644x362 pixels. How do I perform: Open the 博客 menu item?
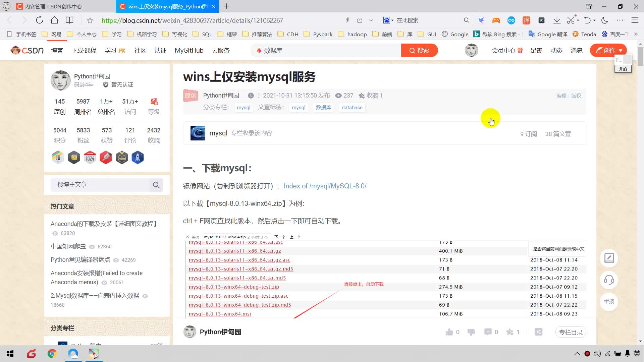[57, 51]
